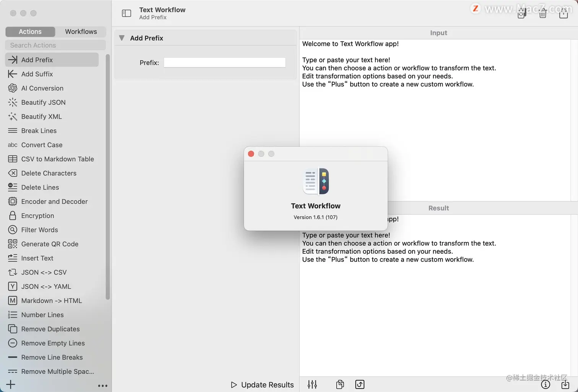Copy the result with the documents icon
Viewport: 578px width, 392px height.
(x=340, y=384)
